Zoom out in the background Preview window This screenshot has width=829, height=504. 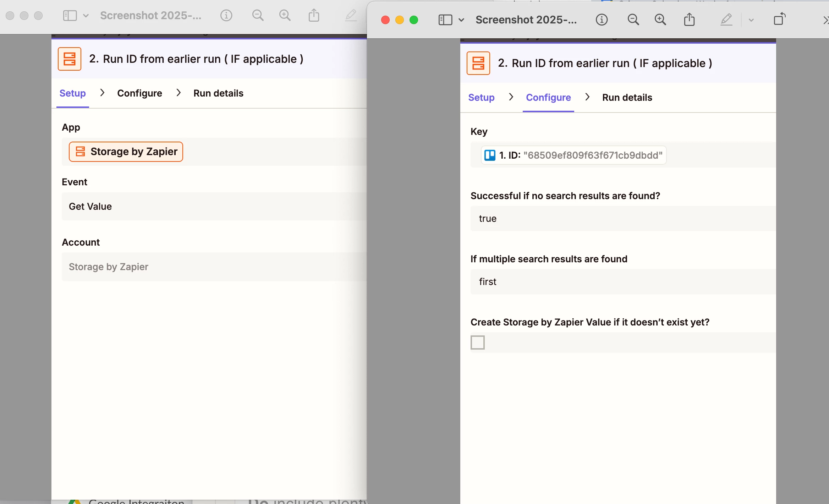(258, 16)
